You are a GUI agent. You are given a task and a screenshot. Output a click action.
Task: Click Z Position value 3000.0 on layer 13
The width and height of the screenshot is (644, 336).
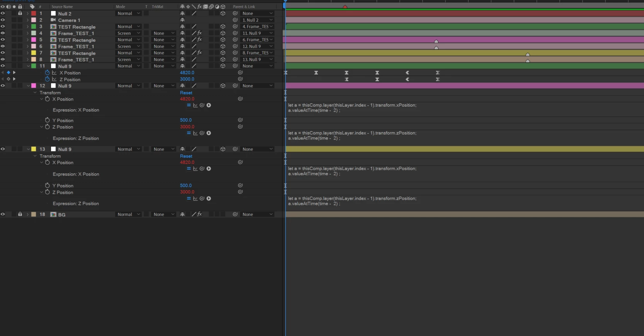[187, 192]
